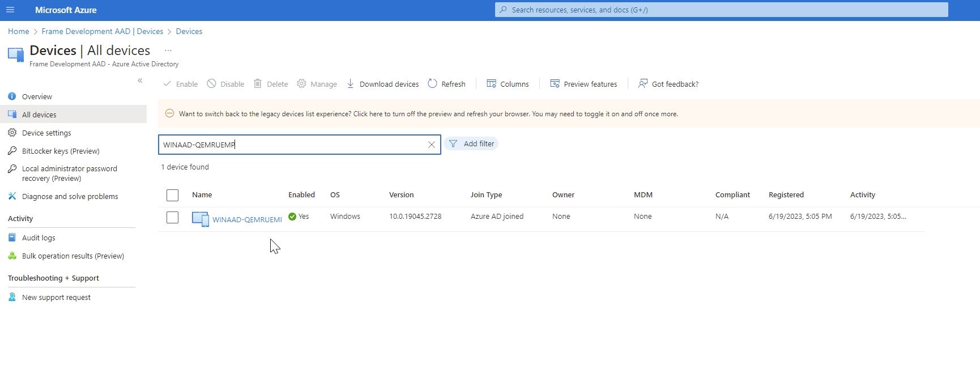Open Overview in the side menu
Screen dimensions: 980x381
tap(74, 96)
